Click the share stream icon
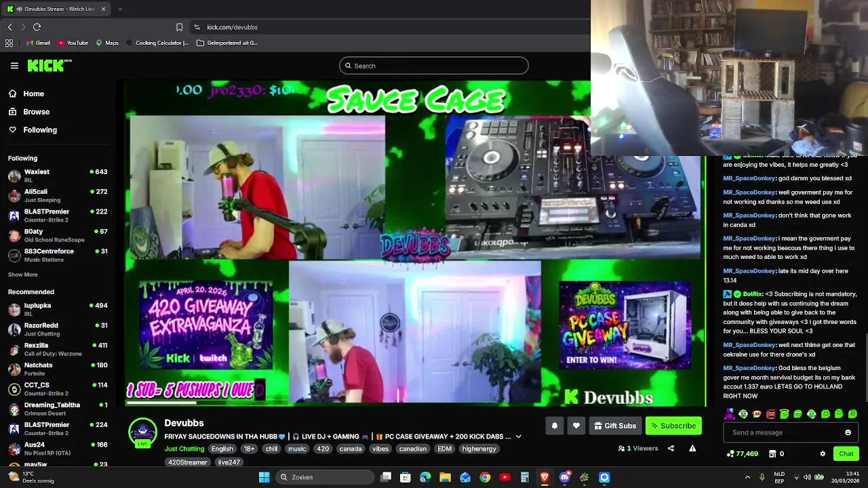The width and height of the screenshot is (868, 488). 671,448
